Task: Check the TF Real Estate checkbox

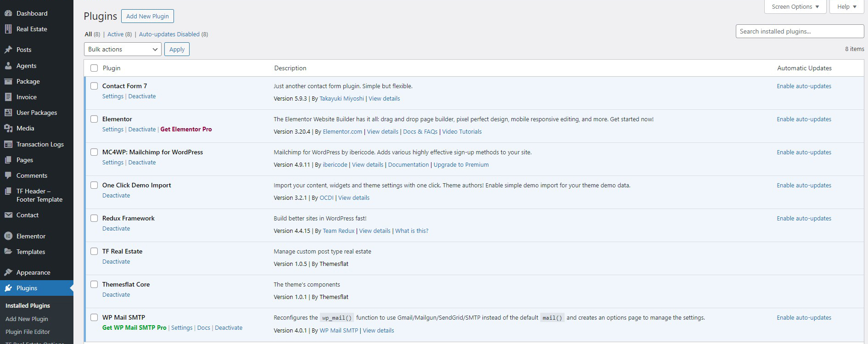Action: point(94,251)
